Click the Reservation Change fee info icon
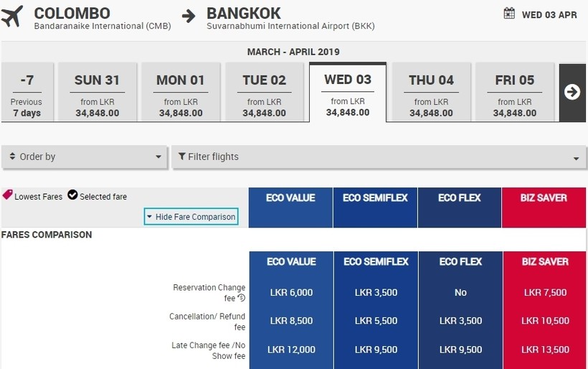Image resolution: width=588 pixels, height=369 pixels. click(x=242, y=298)
